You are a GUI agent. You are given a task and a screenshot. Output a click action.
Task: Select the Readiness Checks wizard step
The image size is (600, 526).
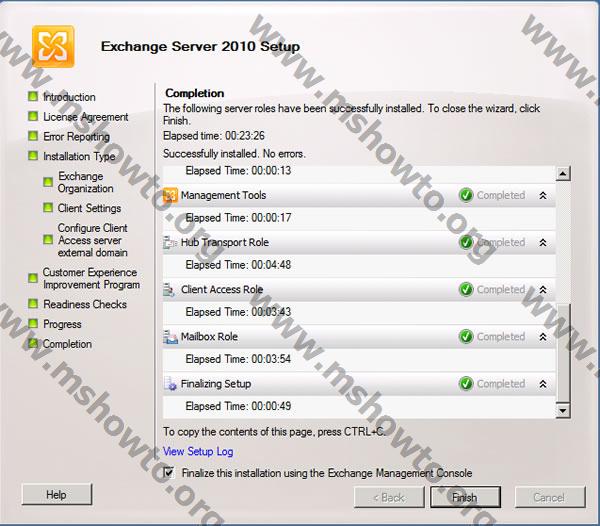coord(85,305)
